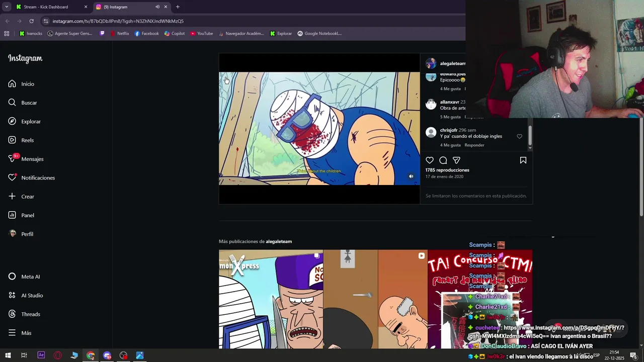Click '1785 reproducciones' view count
Image resolution: width=644 pixels, height=362 pixels.
[447, 170]
